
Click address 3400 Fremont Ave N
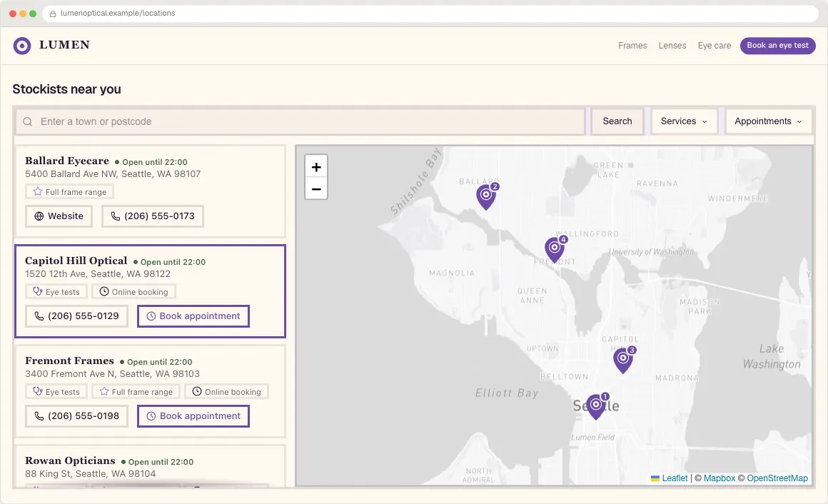[x=112, y=373]
